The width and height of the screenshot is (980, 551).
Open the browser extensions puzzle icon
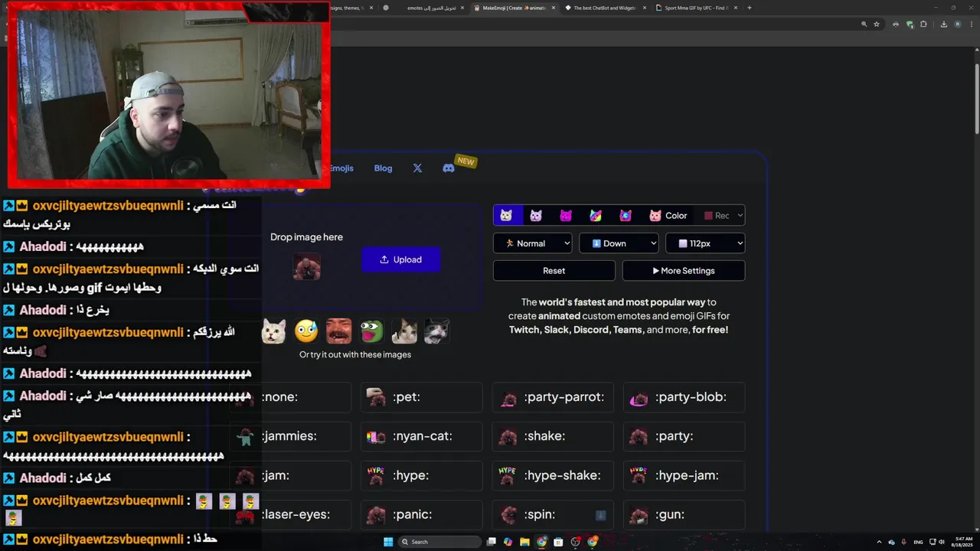click(x=923, y=24)
